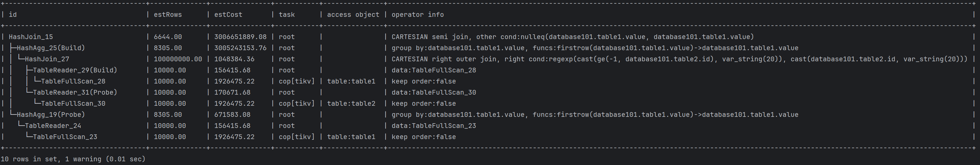
Task: Select the HashAgg_19(Probe) plan node
Action: pyautogui.click(x=51, y=114)
